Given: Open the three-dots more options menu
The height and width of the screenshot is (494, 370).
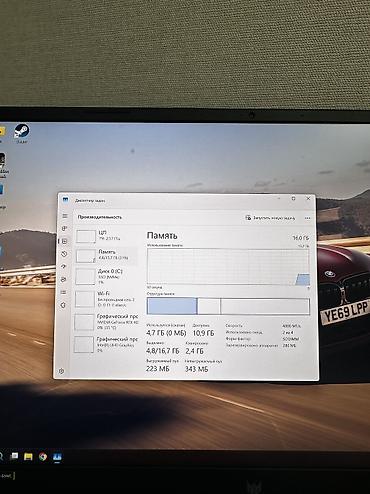Looking at the screenshot, I should [x=307, y=218].
